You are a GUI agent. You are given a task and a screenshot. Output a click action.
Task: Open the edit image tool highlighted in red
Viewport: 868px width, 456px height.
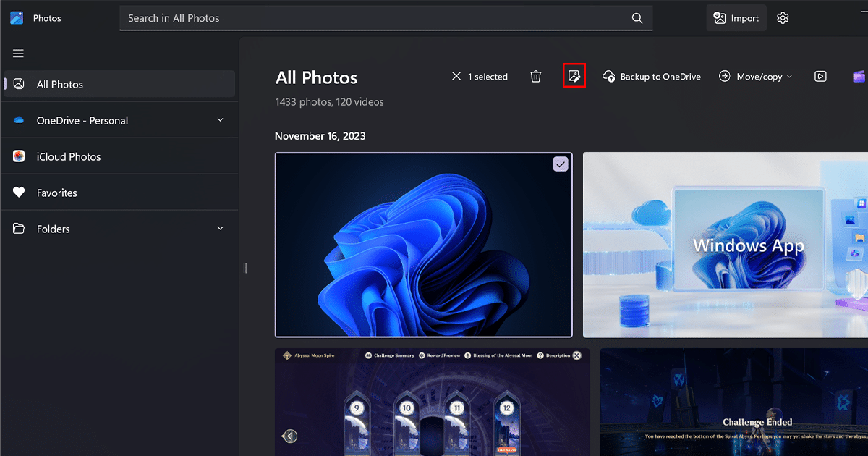point(574,77)
